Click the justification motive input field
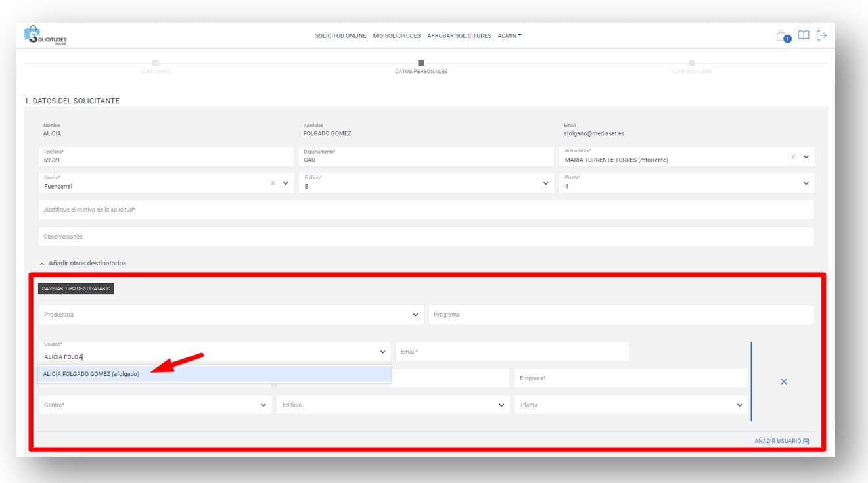Viewport: 868px width, 483px height. click(426, 210)
